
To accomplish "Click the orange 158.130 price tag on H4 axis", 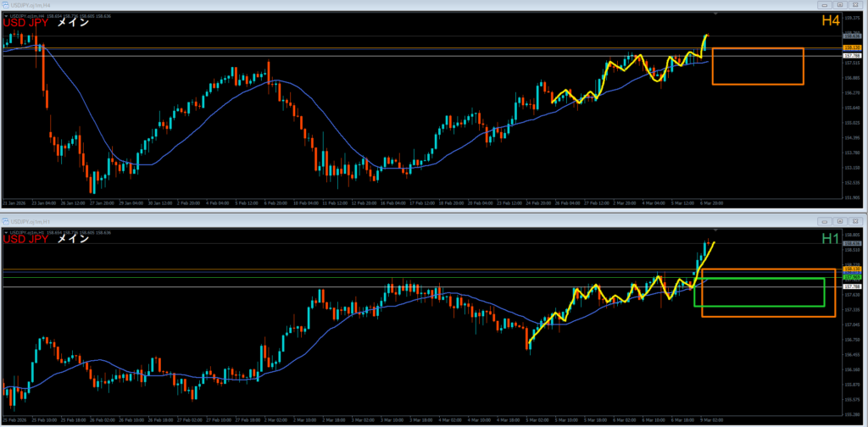I will (852, 47).
